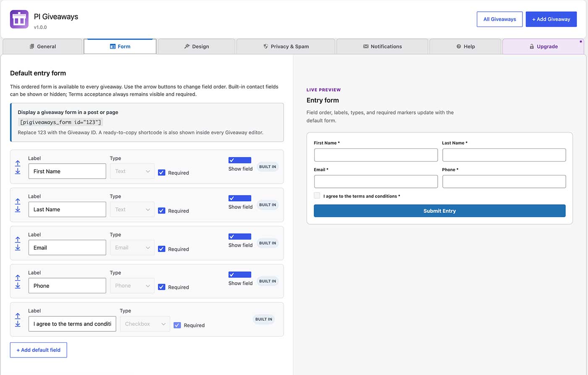This screenshot has width=588, height=375.
Task: Click BUILT IN badge on Last Name row
Action: 268,205
